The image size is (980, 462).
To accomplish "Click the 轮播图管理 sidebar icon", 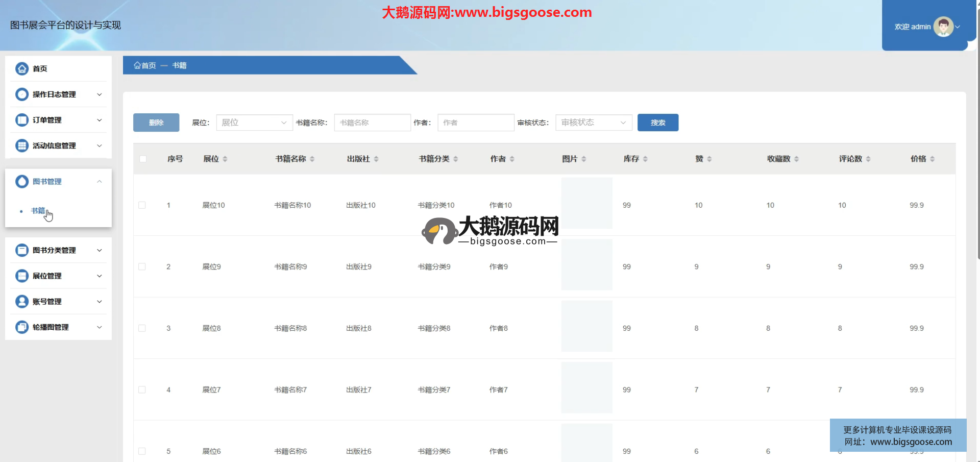I will 22,327.
